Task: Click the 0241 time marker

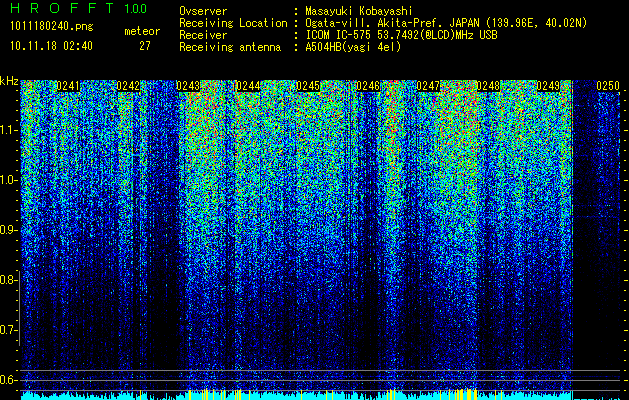Action: click(x=68, y=86)
